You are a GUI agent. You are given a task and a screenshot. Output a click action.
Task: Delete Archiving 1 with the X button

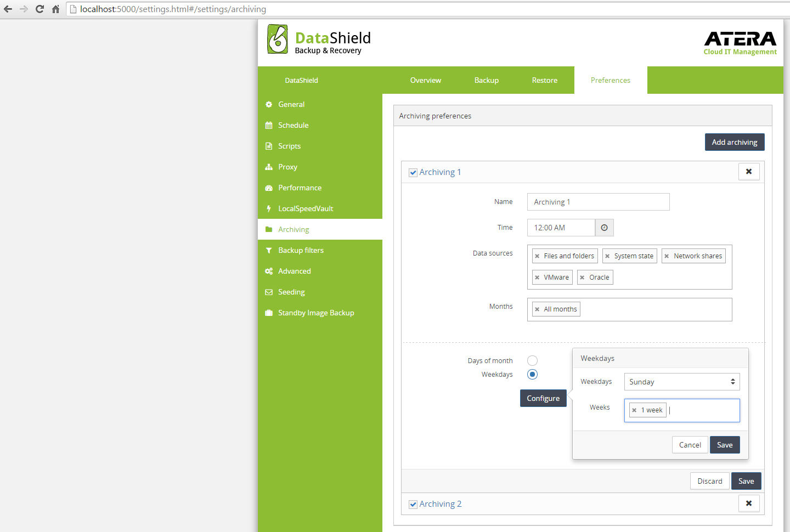[x=748, y=172]
